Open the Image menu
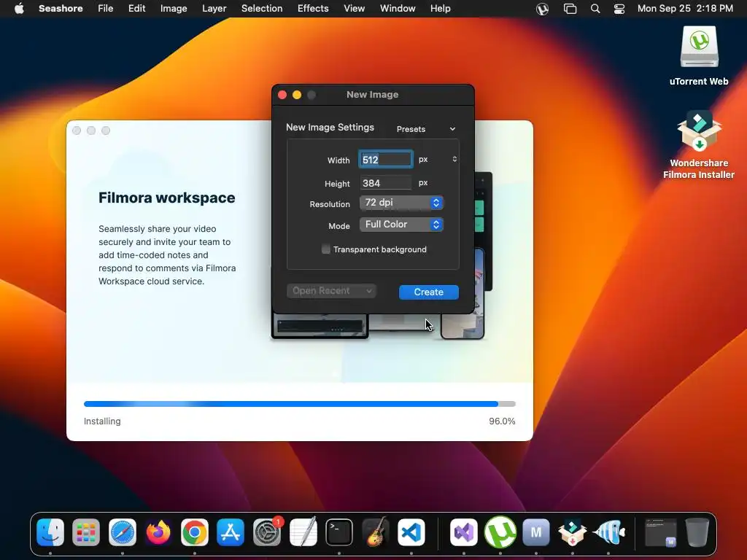747x560 pixels. click(174, 9)
